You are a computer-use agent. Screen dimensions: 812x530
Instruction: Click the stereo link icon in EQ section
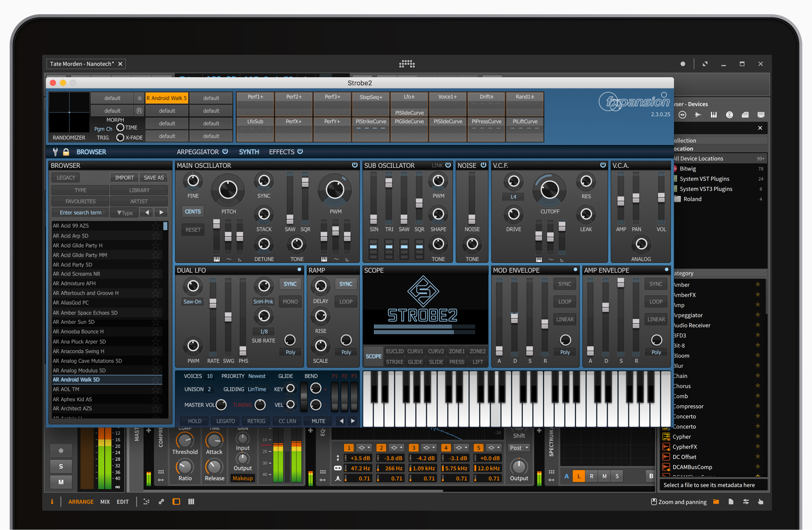pyautogui.click(x=337, y=468)
